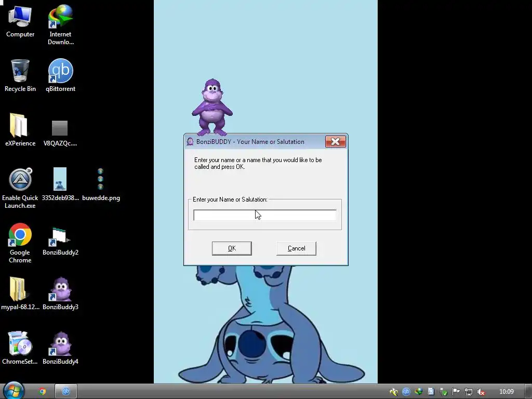Open Google Chrome desktop shortcut
Screen dimensions: 532x399
click(20, 243)
